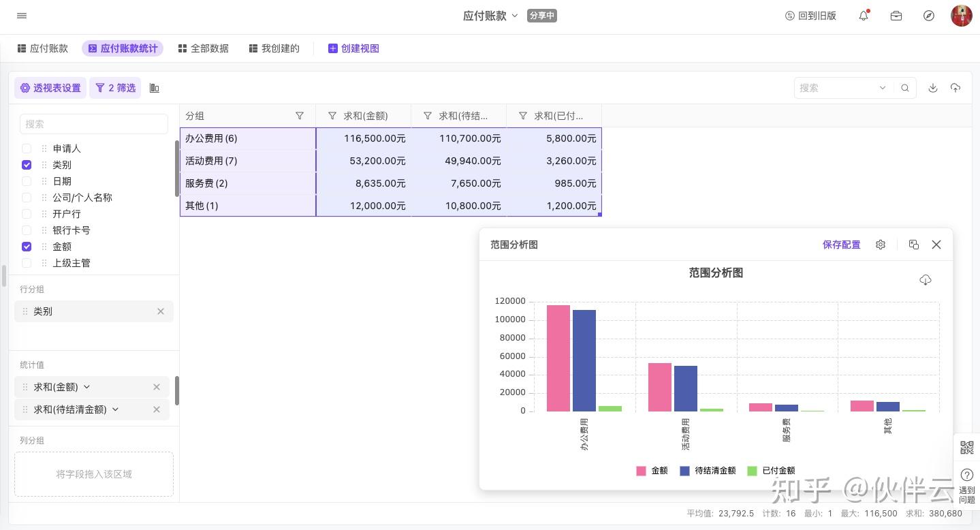
Task: Open the hamburger menu
Action: [x=22, y=16]
